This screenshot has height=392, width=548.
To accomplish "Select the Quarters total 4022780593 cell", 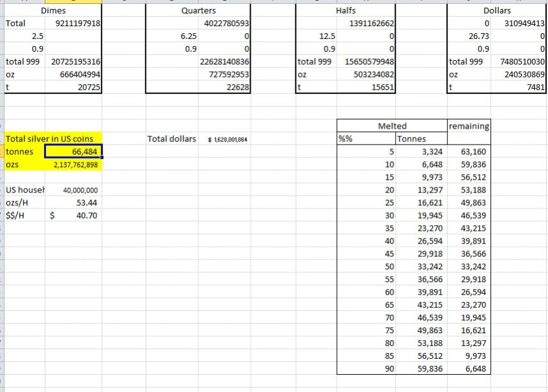I will click(x=224, y=24).
